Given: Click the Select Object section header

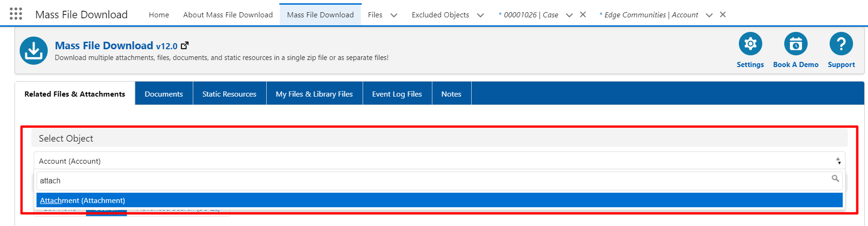Looking at the screenshot, I should (x=439, y=138).
